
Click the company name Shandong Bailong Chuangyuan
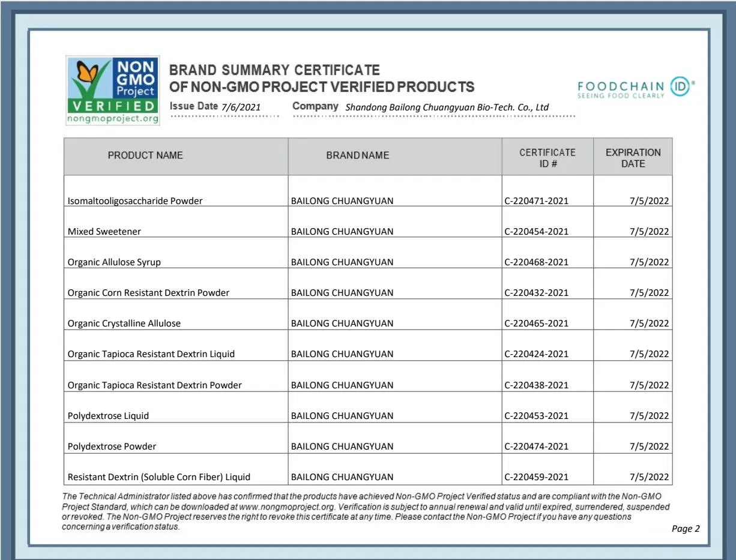(x=447, y=107)
